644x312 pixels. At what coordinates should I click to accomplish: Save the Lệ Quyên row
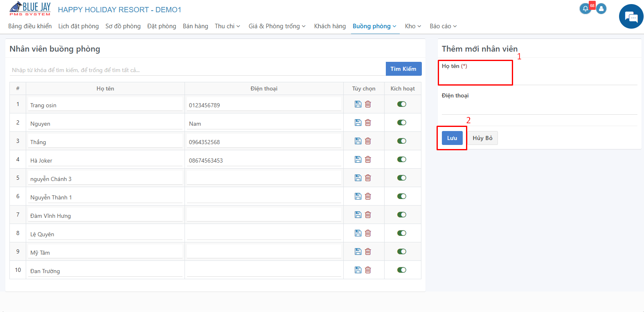[358, 233]
